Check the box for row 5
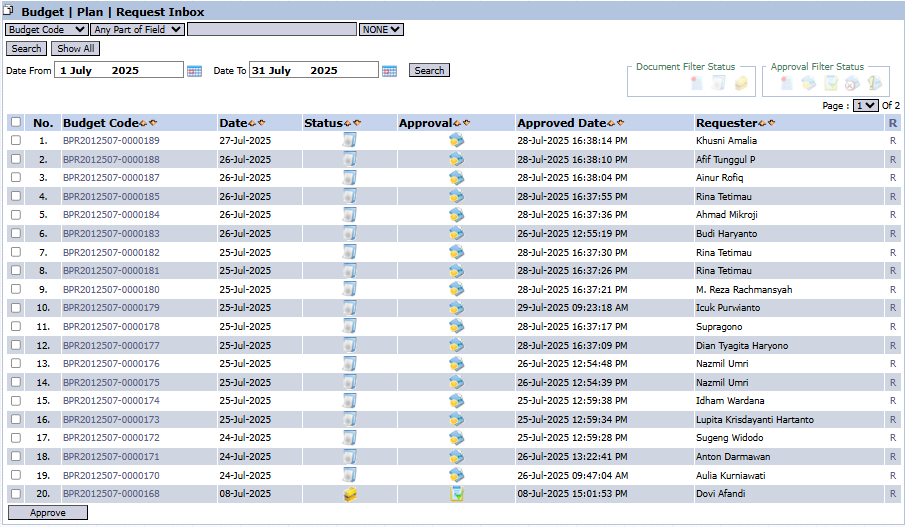 (x=15, y=215)
